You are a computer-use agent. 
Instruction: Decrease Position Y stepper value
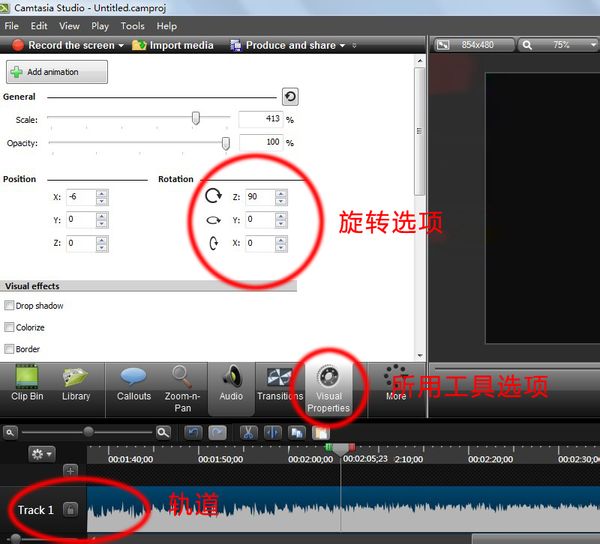tap(101, 225)
